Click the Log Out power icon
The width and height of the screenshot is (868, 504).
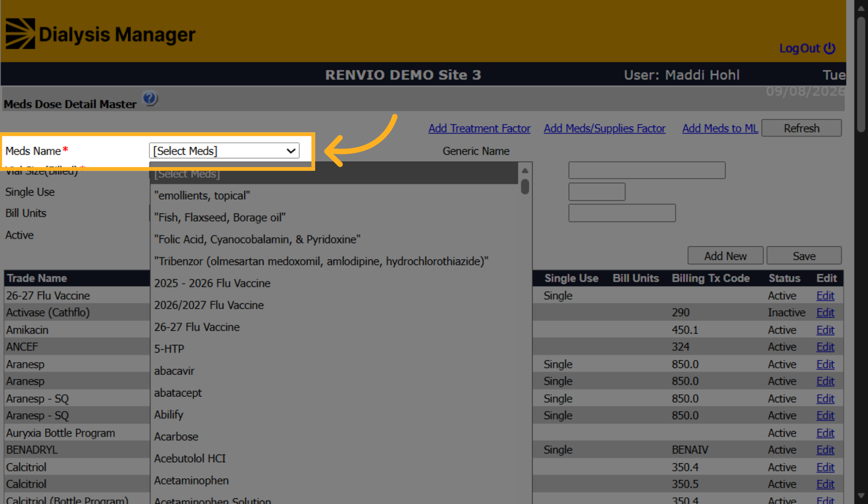830,48
